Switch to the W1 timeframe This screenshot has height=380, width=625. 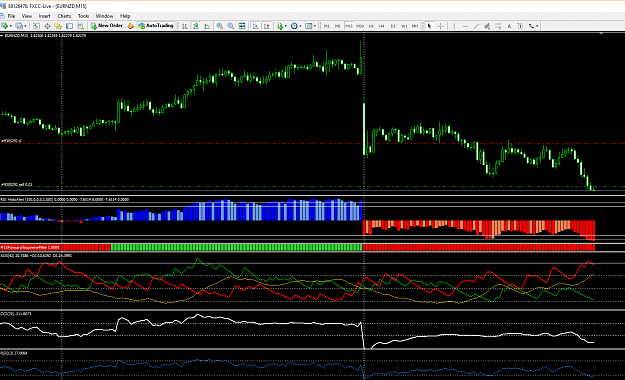(404, 26)
